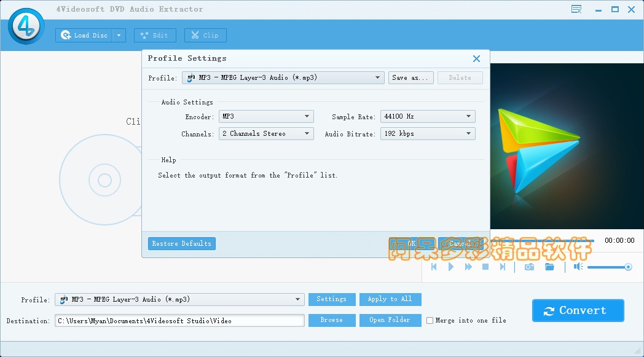Click the Cancel button in dialog
Image resolution: width=644 pixels, height=357 pixels.
pyautogui.click(x=460, y=243)
